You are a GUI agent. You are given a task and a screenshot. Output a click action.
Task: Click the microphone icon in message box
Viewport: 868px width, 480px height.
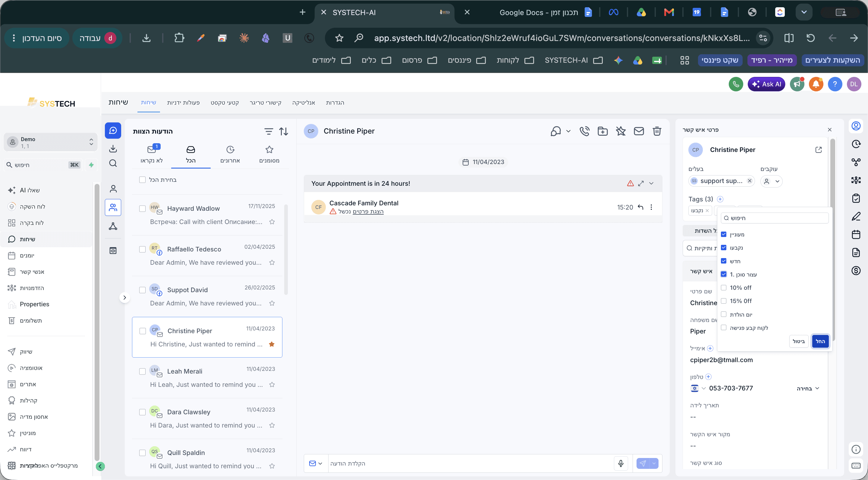pyautogui.click(x=621, y=463)
